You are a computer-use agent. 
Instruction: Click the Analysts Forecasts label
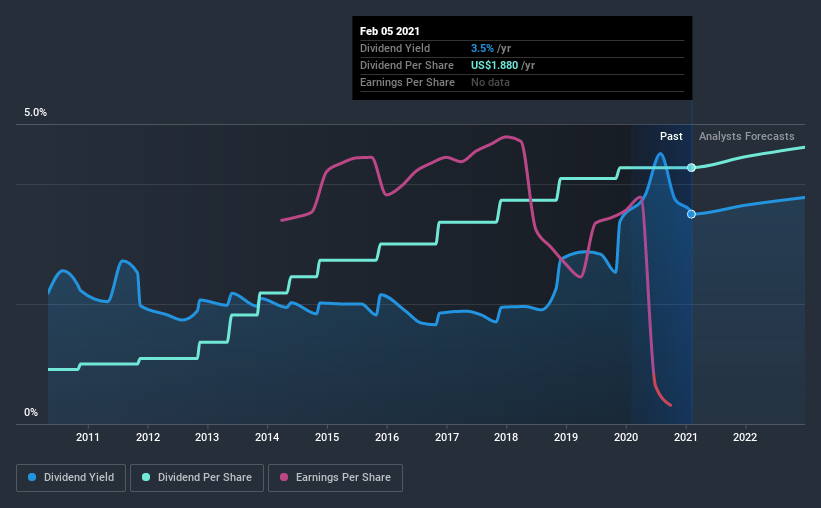click(747, 136)
